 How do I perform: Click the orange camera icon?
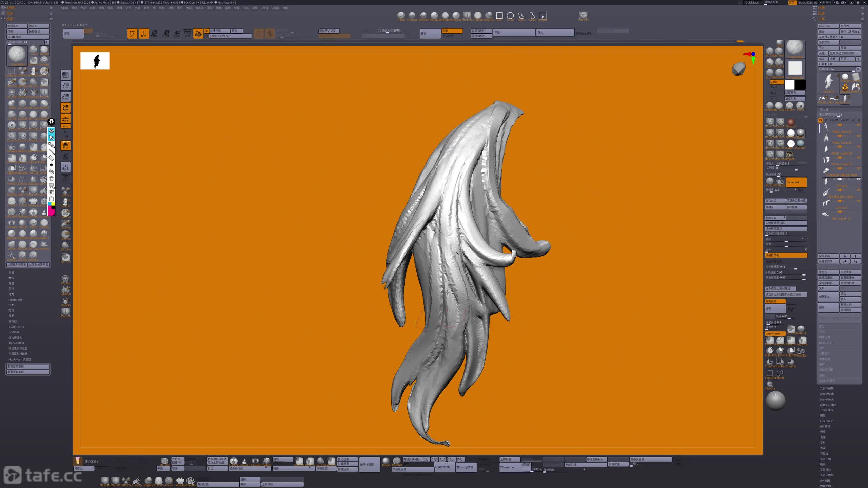click(198, 34)
